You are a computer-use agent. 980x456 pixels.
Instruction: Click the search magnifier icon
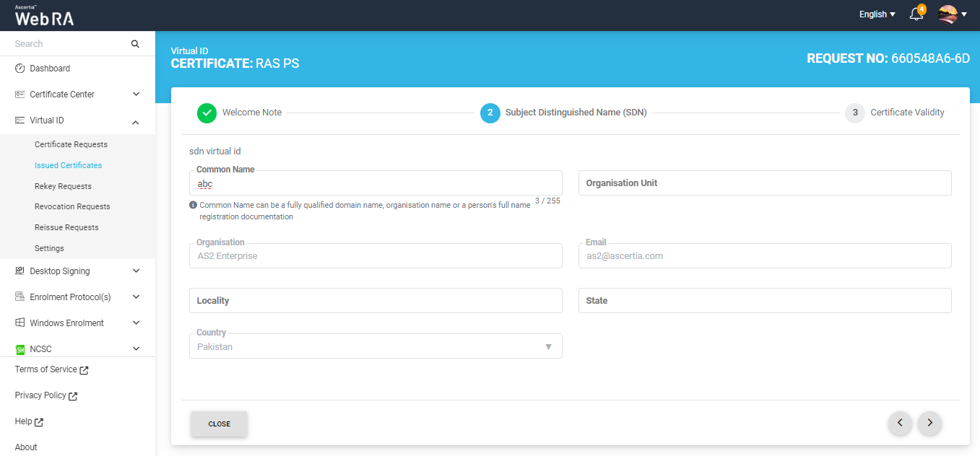135,44
